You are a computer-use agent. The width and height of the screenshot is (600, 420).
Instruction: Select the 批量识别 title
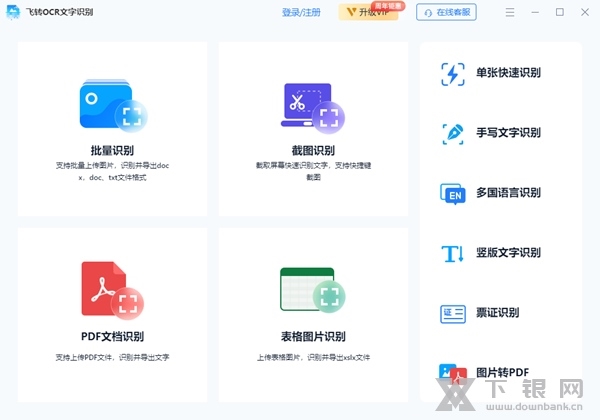point(112,150)
